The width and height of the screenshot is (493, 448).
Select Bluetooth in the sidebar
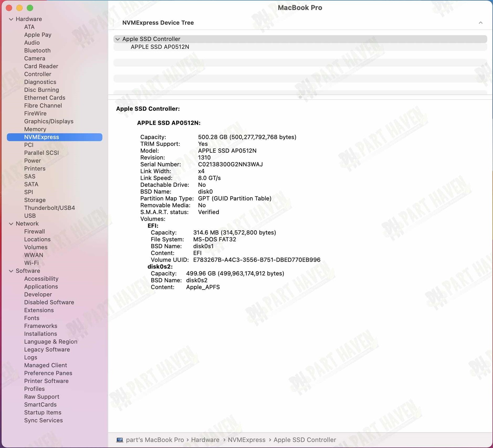point(37,50)
